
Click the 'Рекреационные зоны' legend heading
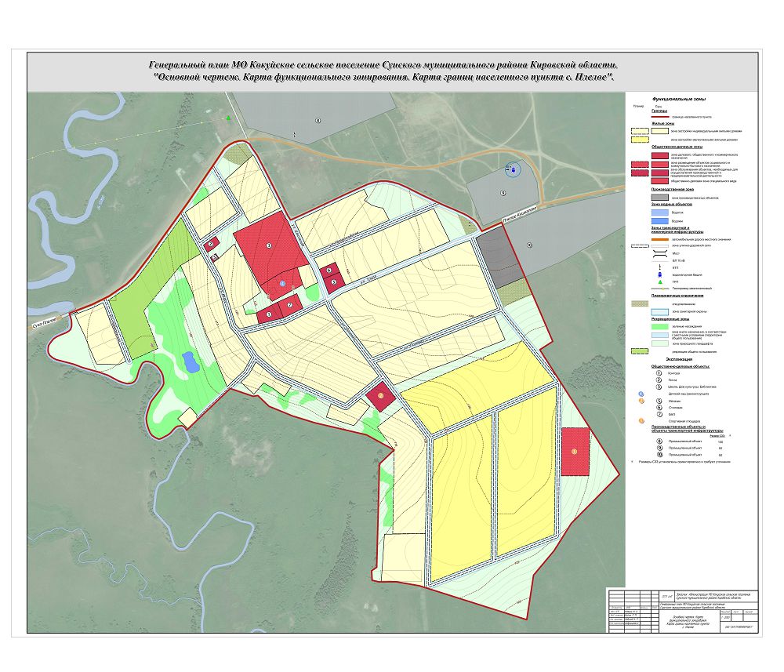[670, 318]
